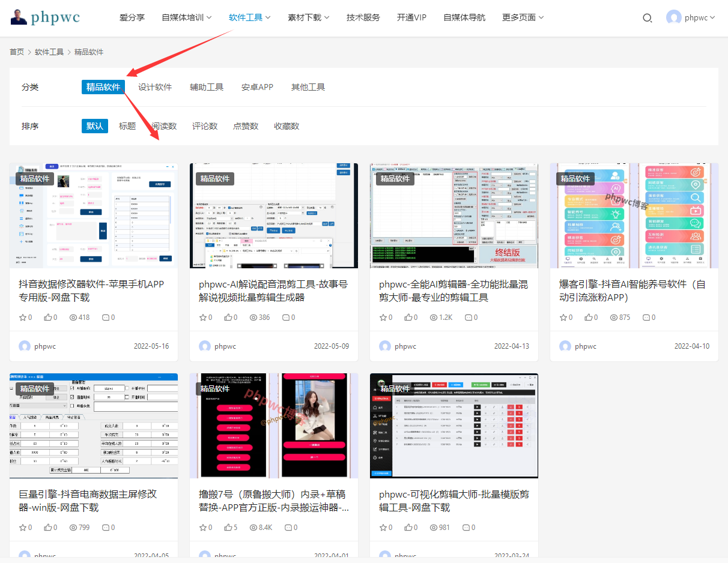Select the 安卓APP category filter
This screenshot has width=728, height=563.
(257, 87)
